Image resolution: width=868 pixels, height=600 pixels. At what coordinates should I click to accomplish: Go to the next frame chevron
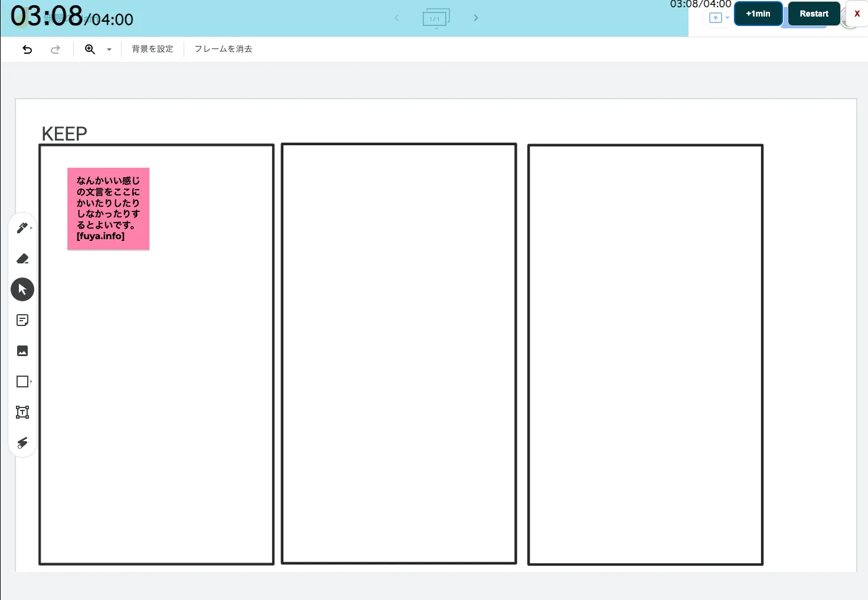(x=475, y=18)
